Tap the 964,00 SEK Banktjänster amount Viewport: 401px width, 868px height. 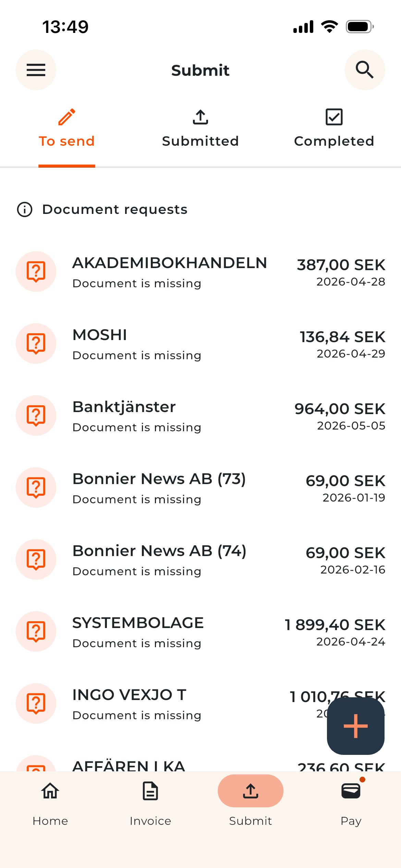pos(340,409)
